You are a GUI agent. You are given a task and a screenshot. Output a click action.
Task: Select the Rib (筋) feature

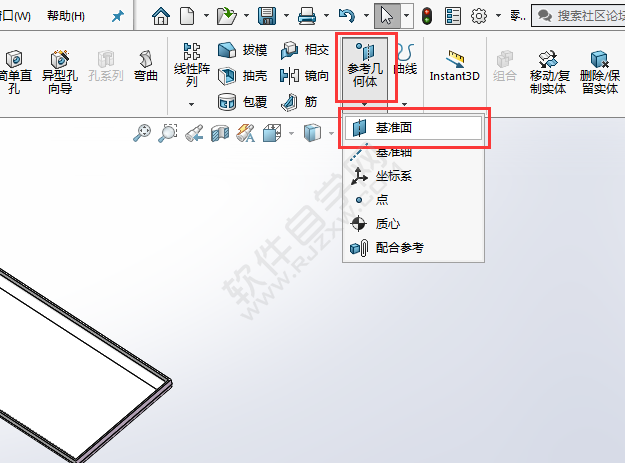(x=300, y=102)
